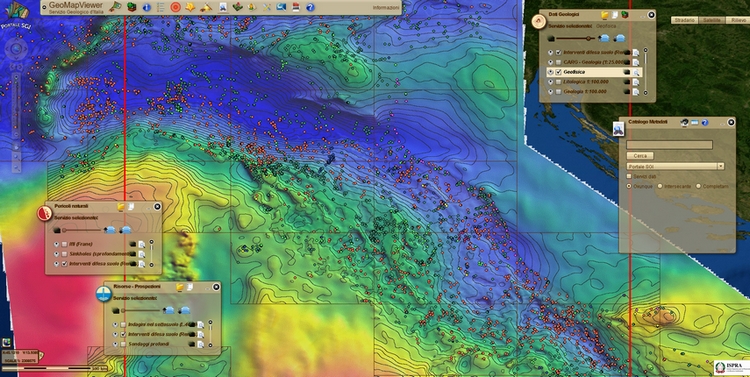Open the blue question mark help icon
Screen dimensions: 750x377
point(310,7)
